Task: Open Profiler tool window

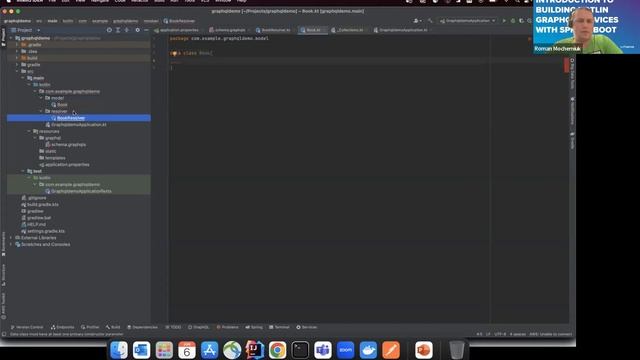Action: (90, 327)
